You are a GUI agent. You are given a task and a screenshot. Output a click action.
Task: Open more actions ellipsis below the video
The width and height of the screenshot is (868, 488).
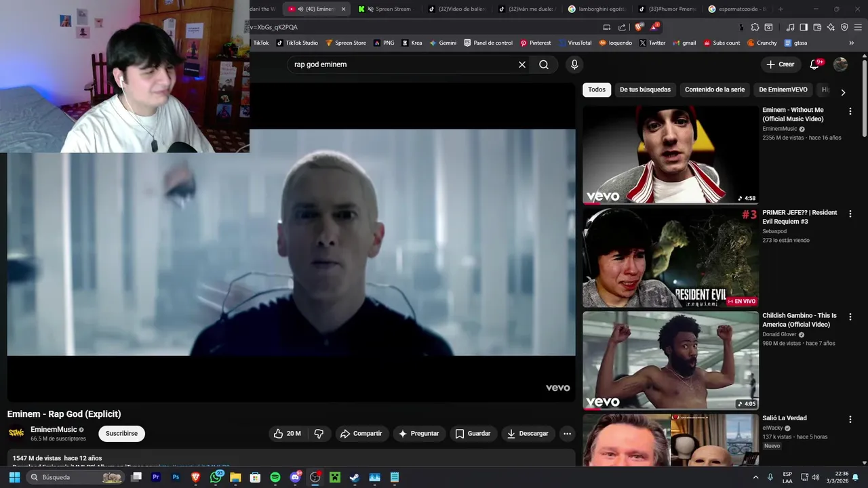pyautogui.click(x=567, y=433)
